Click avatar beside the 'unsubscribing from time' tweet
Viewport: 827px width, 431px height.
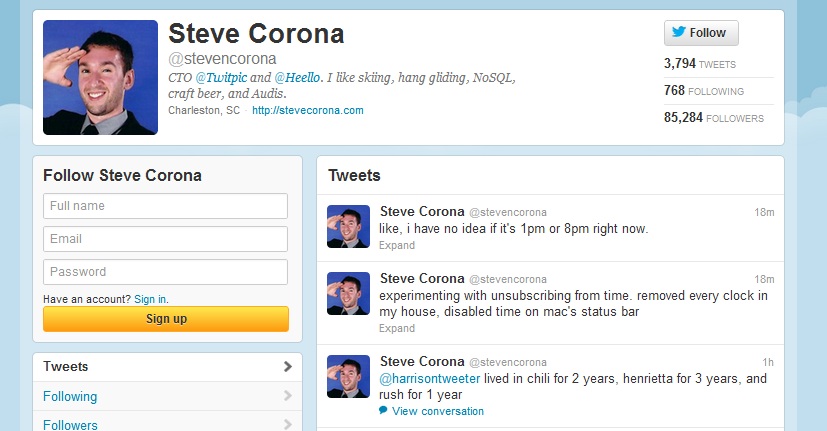348,293
